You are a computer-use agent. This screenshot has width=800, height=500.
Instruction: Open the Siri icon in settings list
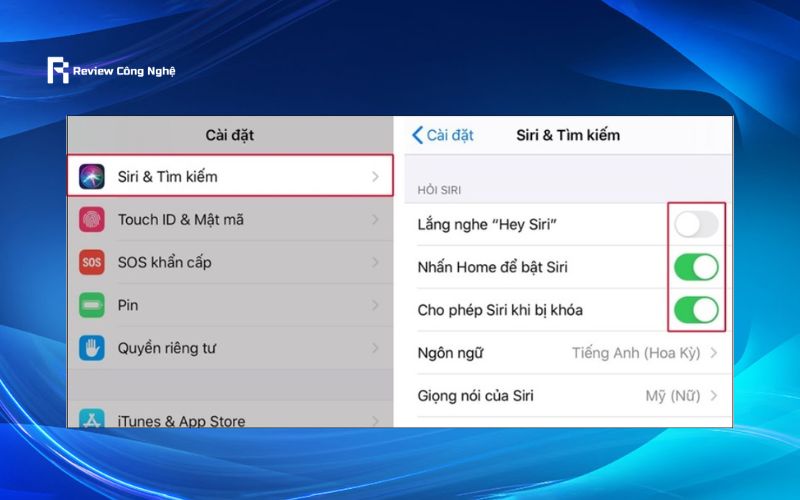(92, 177)
